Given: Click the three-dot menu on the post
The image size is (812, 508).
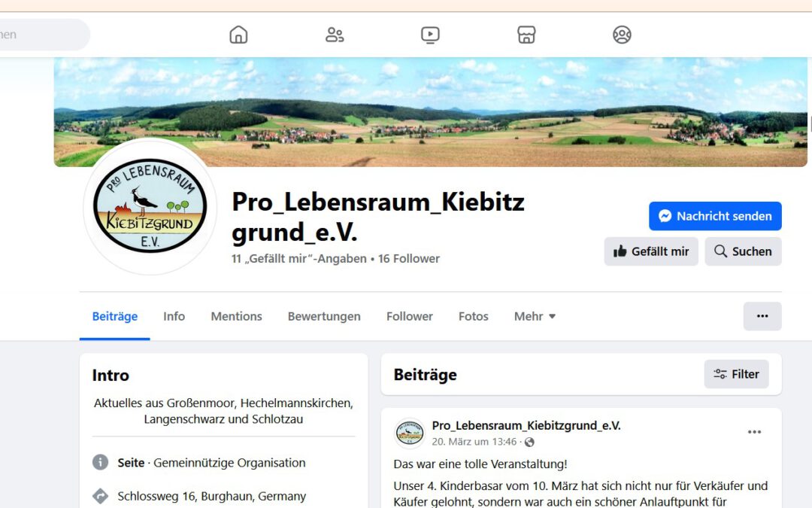Looking at the screenshot, I should pyautogui.click(x=755, y=432).
